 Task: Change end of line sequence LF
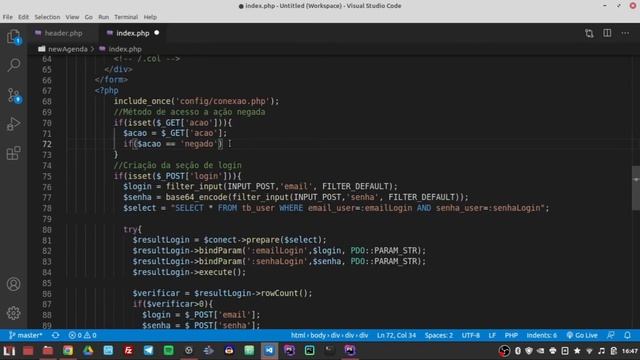coord(492,335)
